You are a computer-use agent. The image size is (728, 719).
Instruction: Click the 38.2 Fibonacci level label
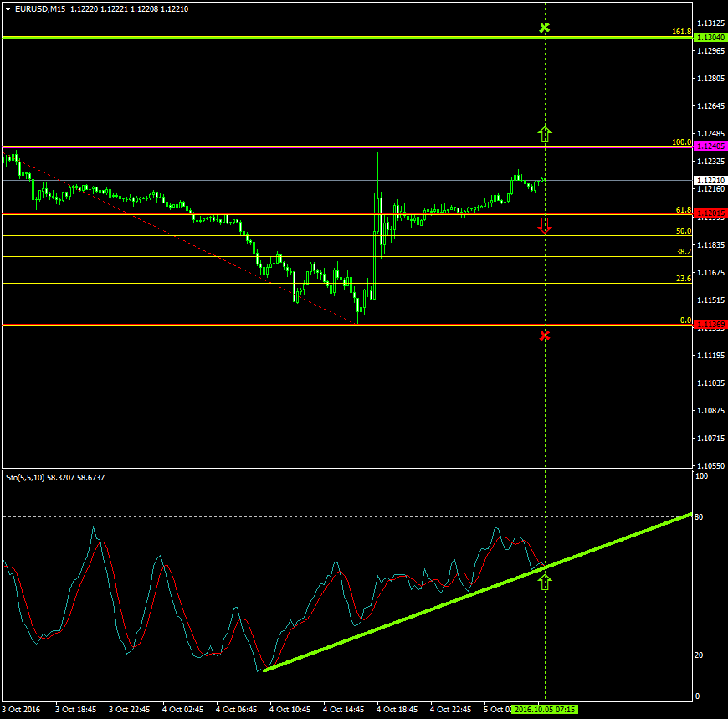point(684,252)
